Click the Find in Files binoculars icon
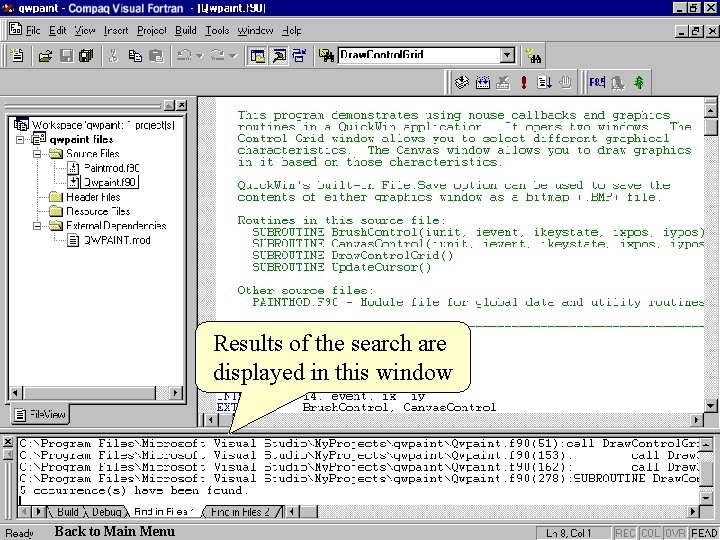Screen dimensions: 720x540 326,56
